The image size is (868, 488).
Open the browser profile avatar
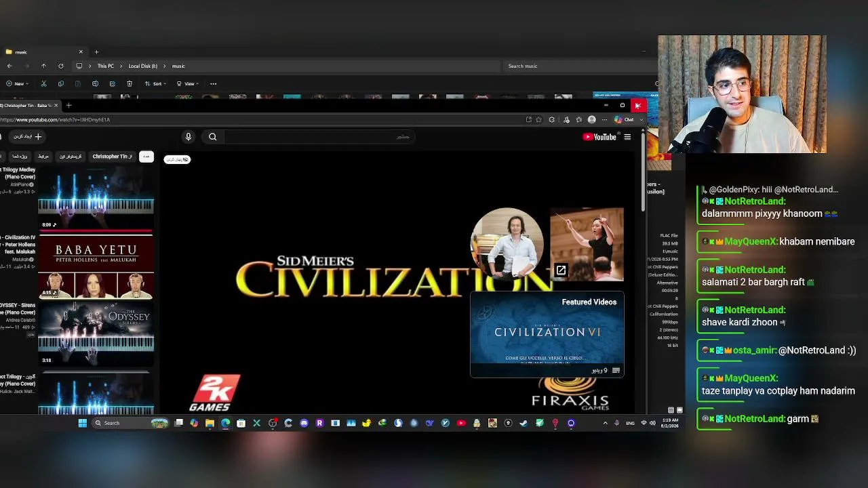tap(591, 120)
